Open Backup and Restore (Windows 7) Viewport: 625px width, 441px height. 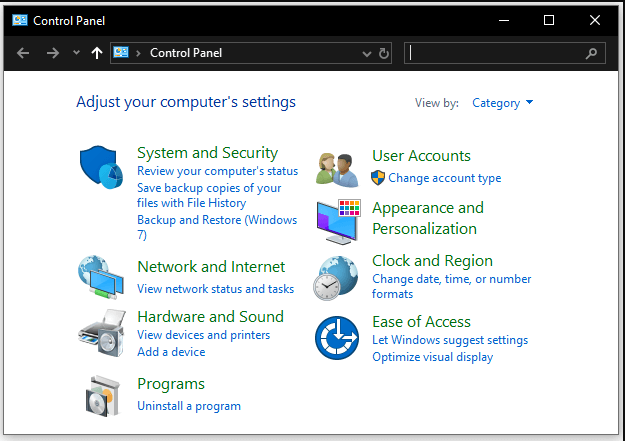(x=217, y=220)
